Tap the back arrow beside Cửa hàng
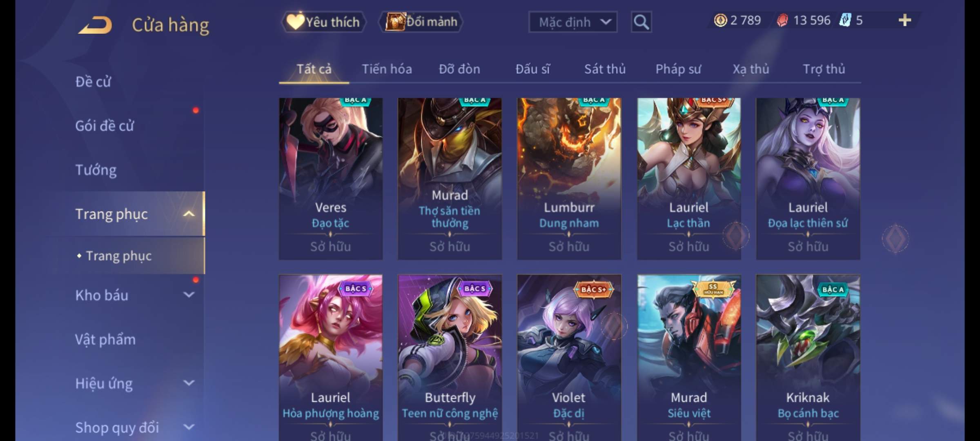980x441 pixels. pos(95,25)
